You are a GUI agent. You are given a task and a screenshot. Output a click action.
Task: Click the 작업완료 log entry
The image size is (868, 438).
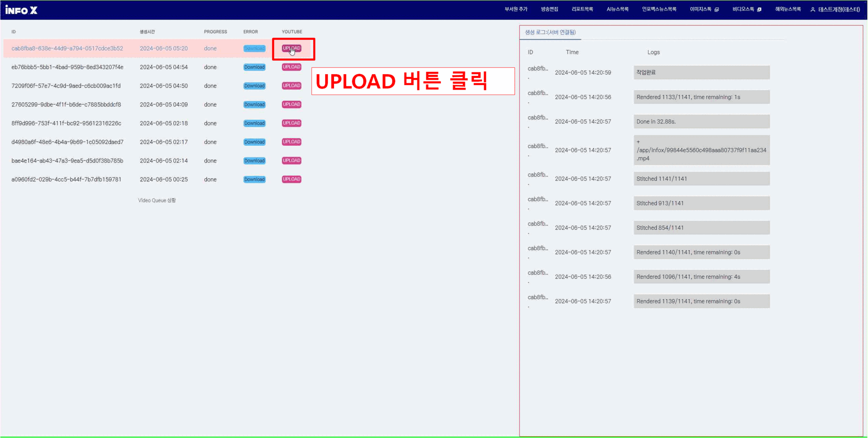click(x=702, y=72)
